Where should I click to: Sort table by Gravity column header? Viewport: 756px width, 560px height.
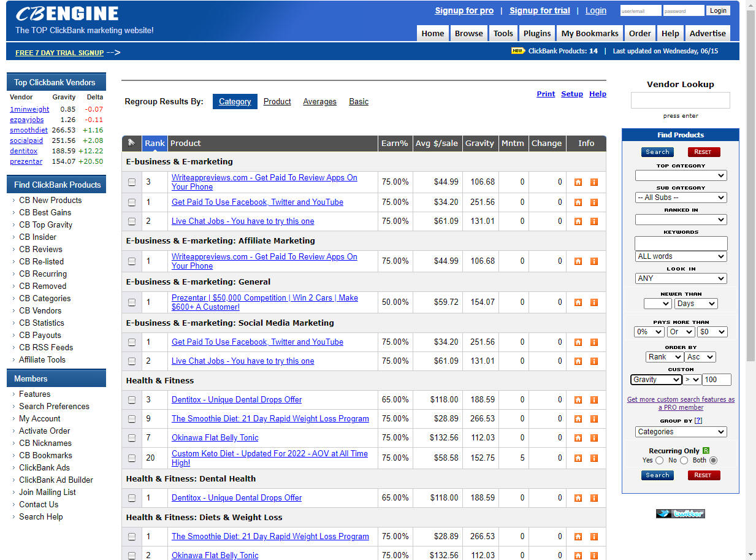479,143
